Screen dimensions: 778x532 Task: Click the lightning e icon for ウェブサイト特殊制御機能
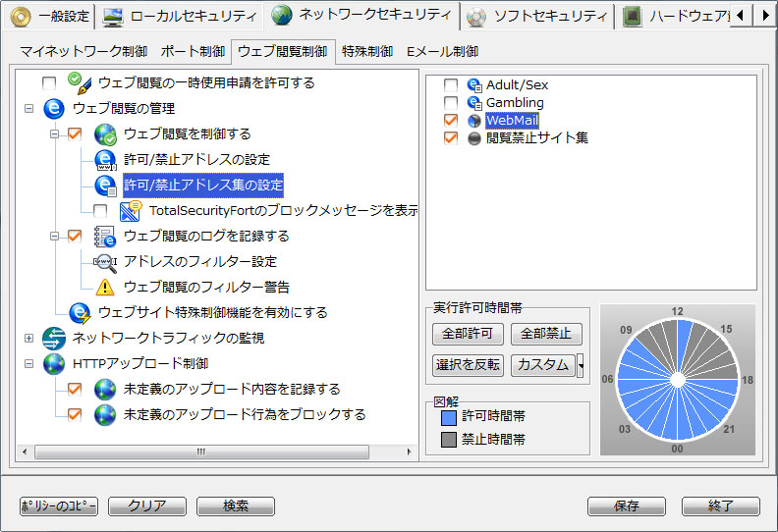pyautogui.click(x=80, y=313)
